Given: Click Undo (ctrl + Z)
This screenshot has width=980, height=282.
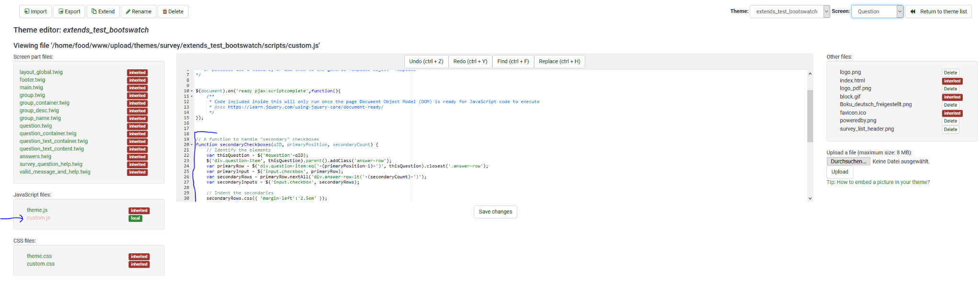Looking at the screenshot, I should coord(426,62).
